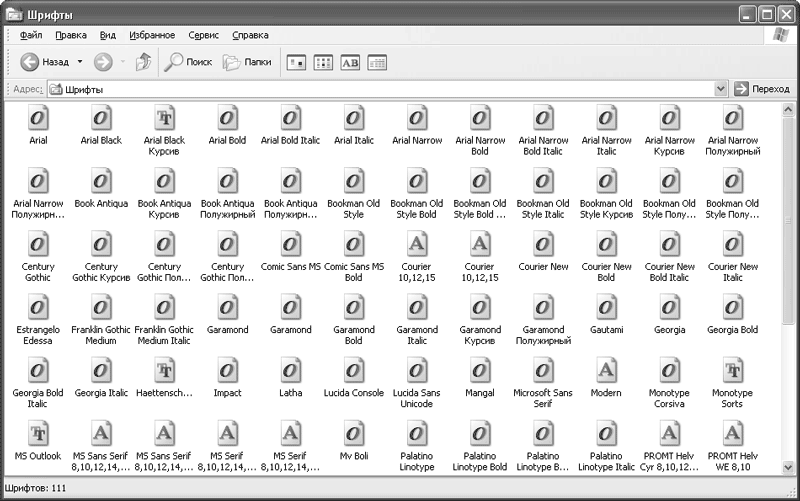Image resolution: width=800 pixels, height=501 pixels.
Task: Go back with the Назад button
Action: point(44,62)
